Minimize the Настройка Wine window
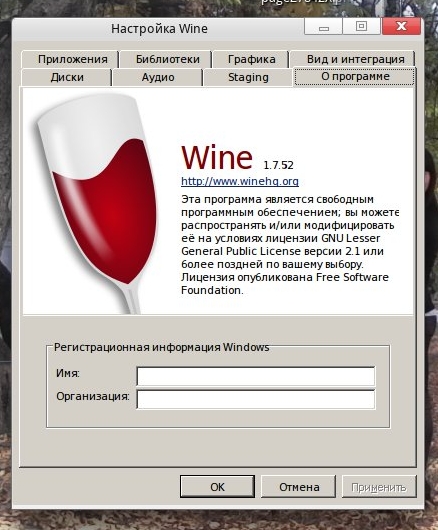Screen dimensions: 438x530 323,26
